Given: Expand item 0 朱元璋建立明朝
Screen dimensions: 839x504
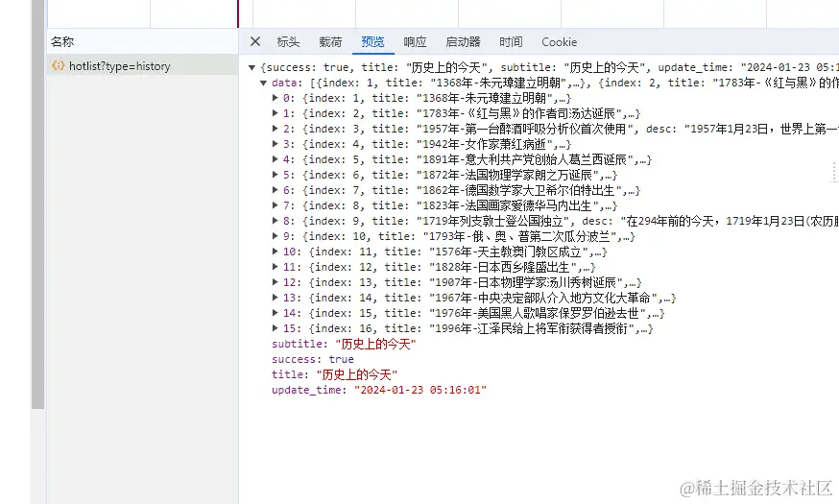Looking at the screenshot, I should click(276, 98).
